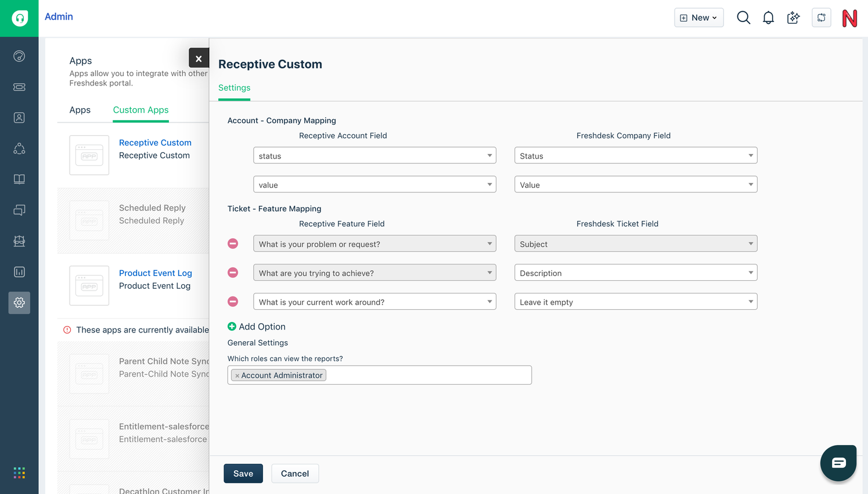This screenshot has height=494, width=868.
Task: Save the Receptive Custom settings
Action: pyautogui.click(x=243, y=473)
